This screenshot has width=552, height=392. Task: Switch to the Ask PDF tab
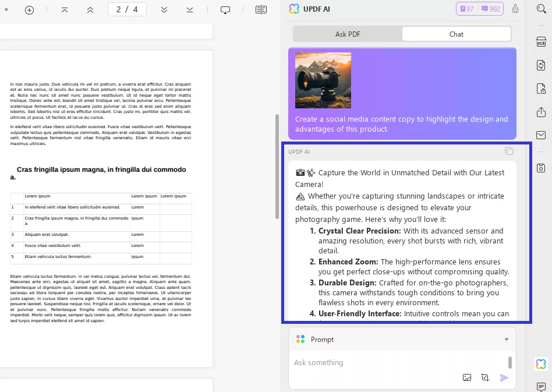348,34
